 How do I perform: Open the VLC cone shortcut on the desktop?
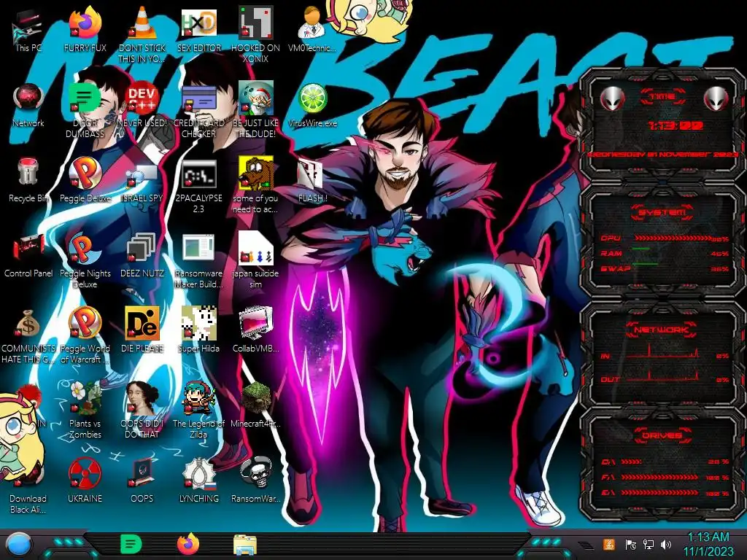(142, 34)
